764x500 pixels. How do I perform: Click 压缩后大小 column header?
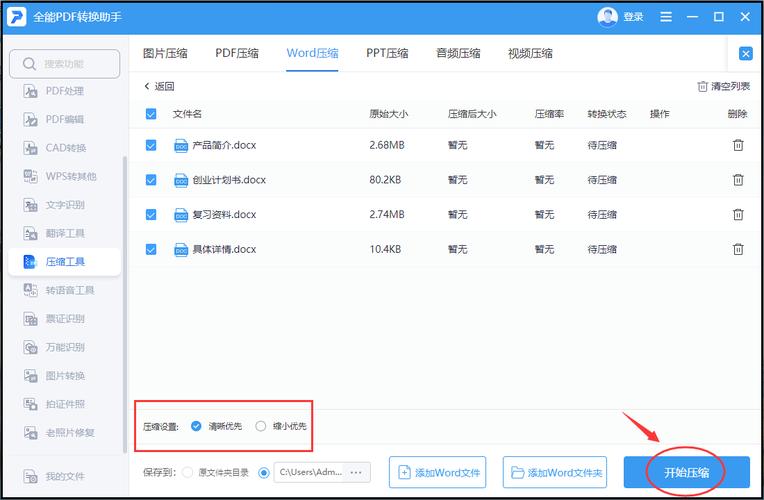point(472,114)
